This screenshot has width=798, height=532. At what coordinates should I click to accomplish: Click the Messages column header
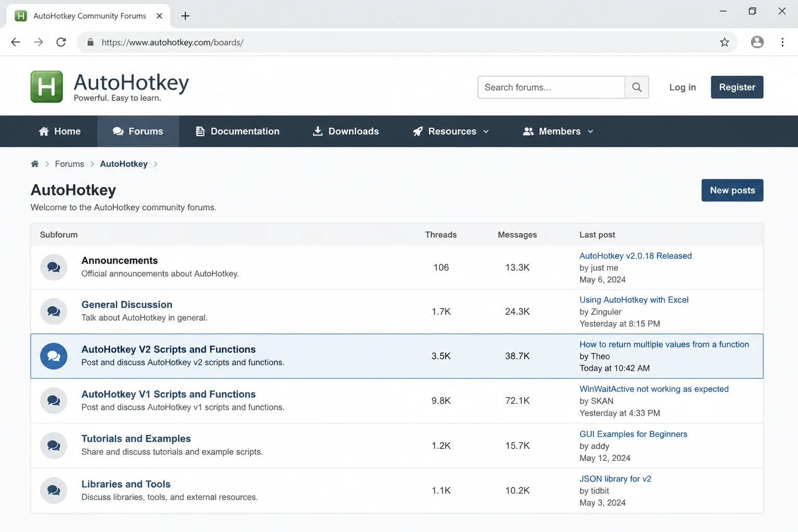click(517, 235)
